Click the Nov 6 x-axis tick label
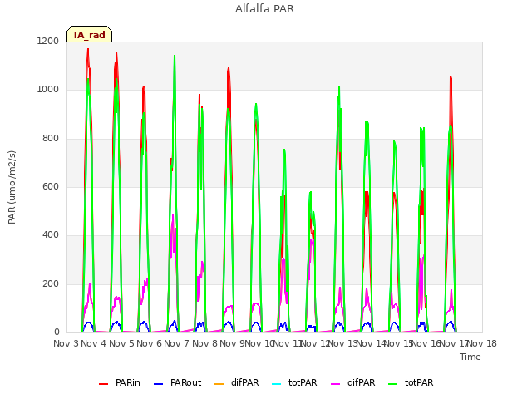This screenshot has height=399, width=532. (150, 343)
